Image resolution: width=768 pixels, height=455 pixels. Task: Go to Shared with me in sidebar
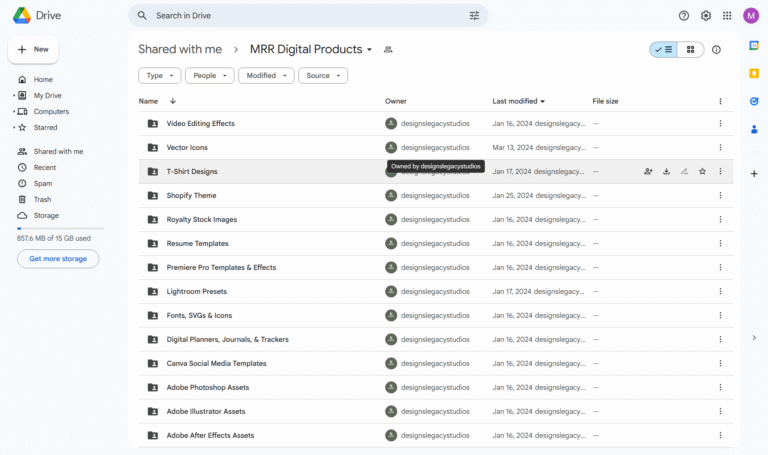[x=57, y=151]
